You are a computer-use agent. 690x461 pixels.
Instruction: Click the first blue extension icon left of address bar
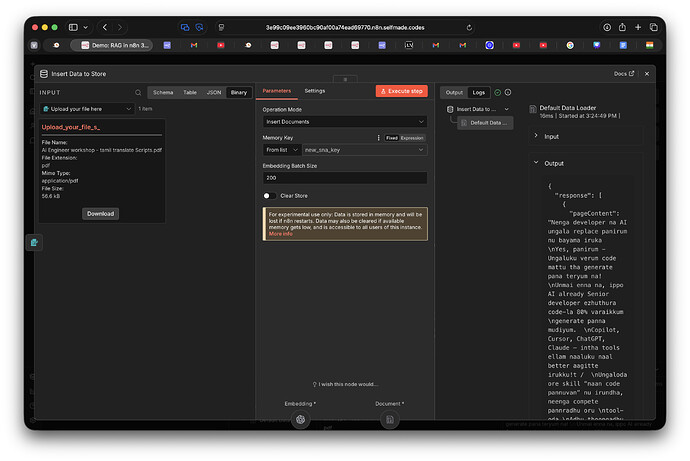(185, 27)
